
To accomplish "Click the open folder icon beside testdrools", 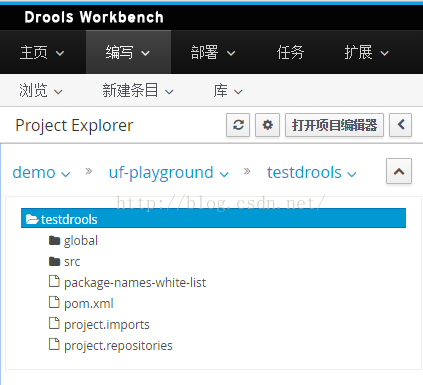I will tap(32, 219).
